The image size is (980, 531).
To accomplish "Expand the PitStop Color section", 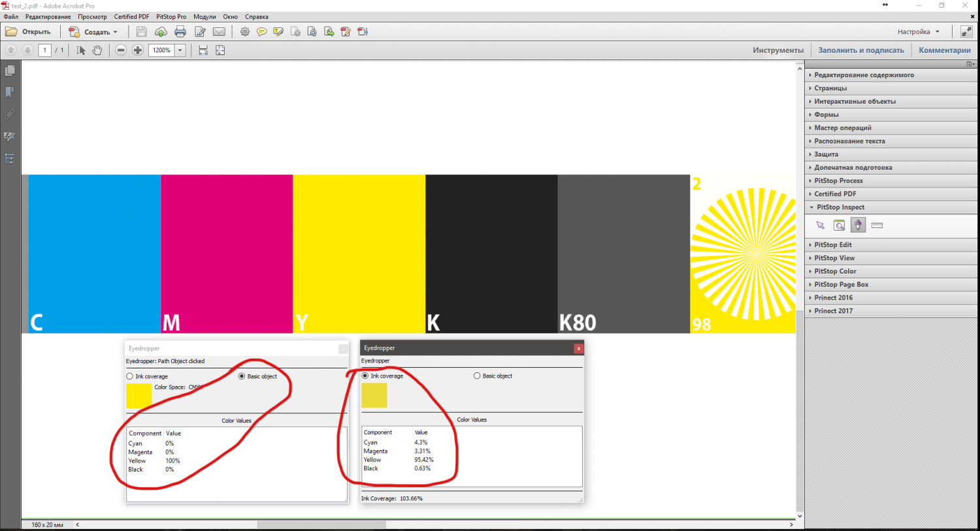I will (x=891, y=271).
